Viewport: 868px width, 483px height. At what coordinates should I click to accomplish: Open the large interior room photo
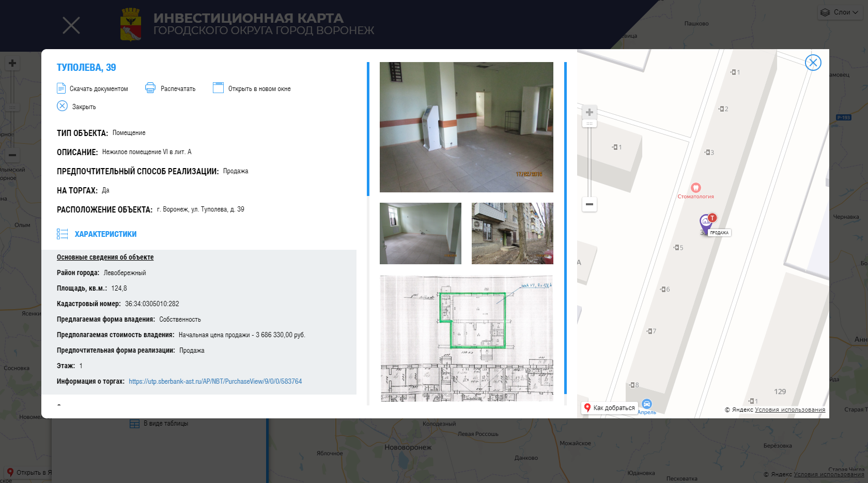tap(467, 127)
